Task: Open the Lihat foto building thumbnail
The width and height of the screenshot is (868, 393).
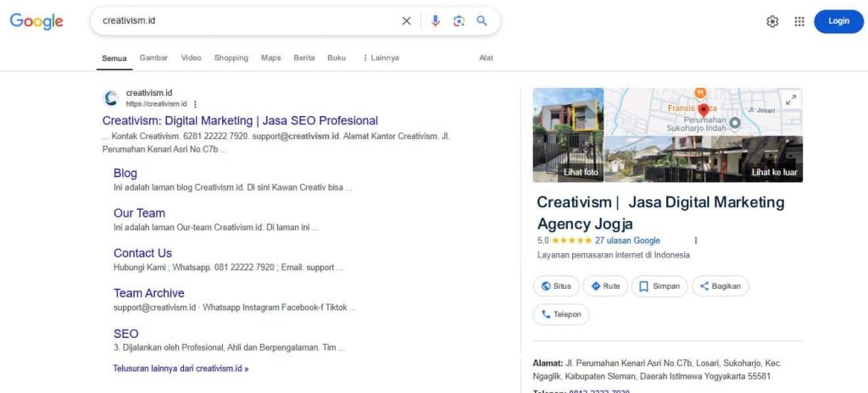Action: (568, 135)
